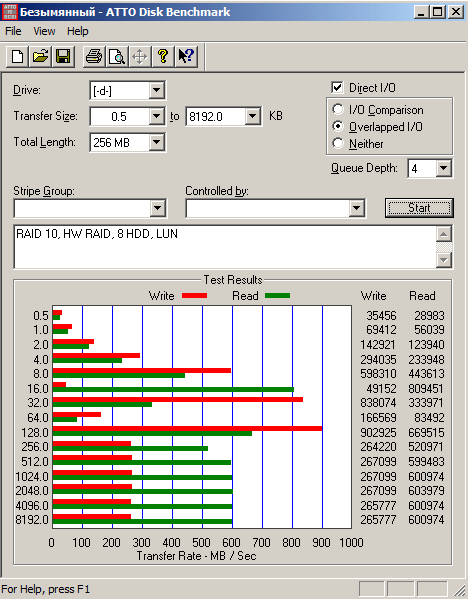Activate the context help pointer icon
This screenshot has height=599, width=468.
pyautogui.click(x=186, y=57)
